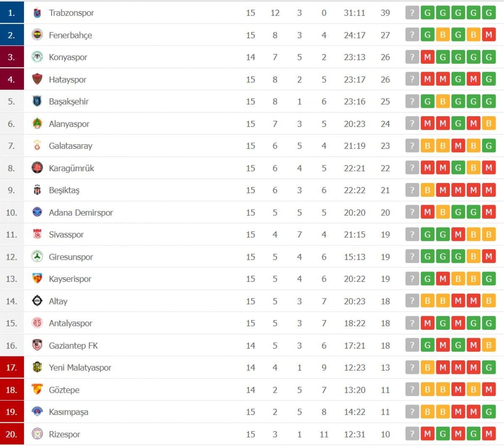
Task: Click the Fenerbahçe club crest icon
Action: (x=37, y=35)
